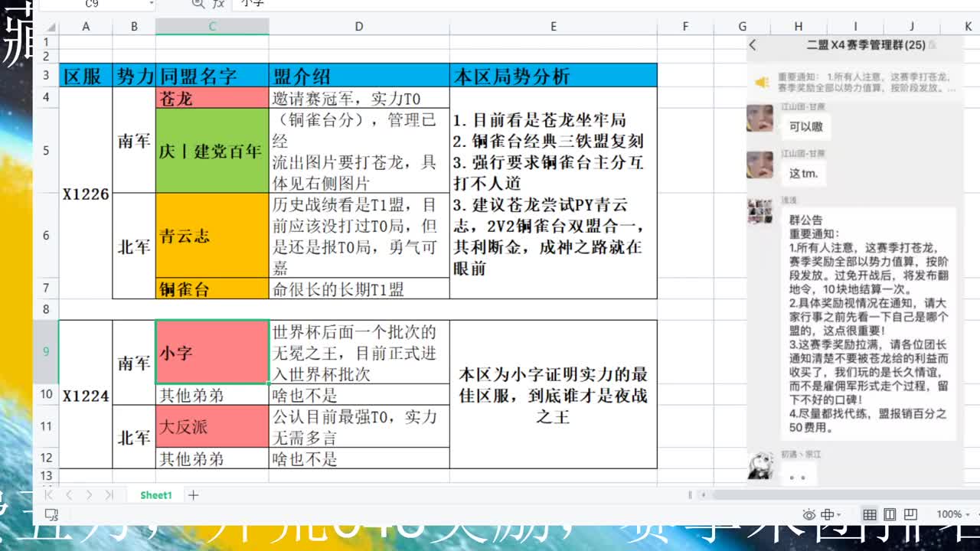Select the 区服 header cell
Image resolution: width=980 pixels, height=551 pixels.
[86, 75]
